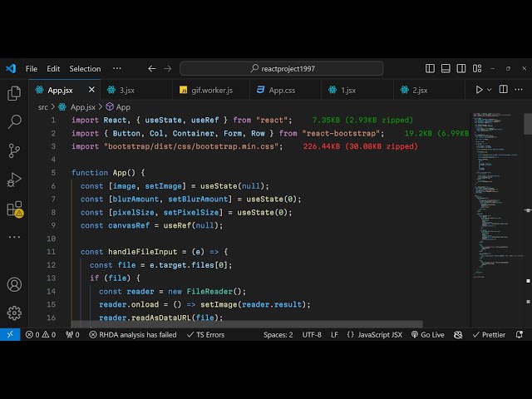Click Go Live in the status bar

tap(427, 335)
